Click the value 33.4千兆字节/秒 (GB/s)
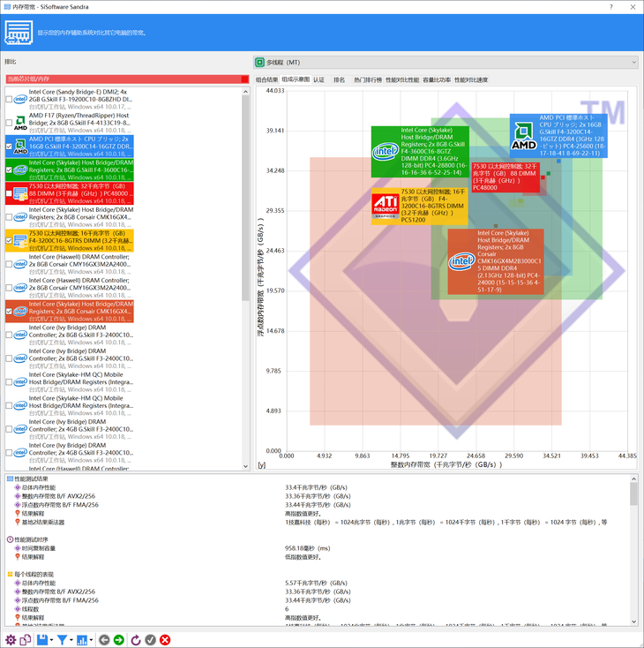The height and width of the screenshot is (648, 644). click(x=316, y=487)
